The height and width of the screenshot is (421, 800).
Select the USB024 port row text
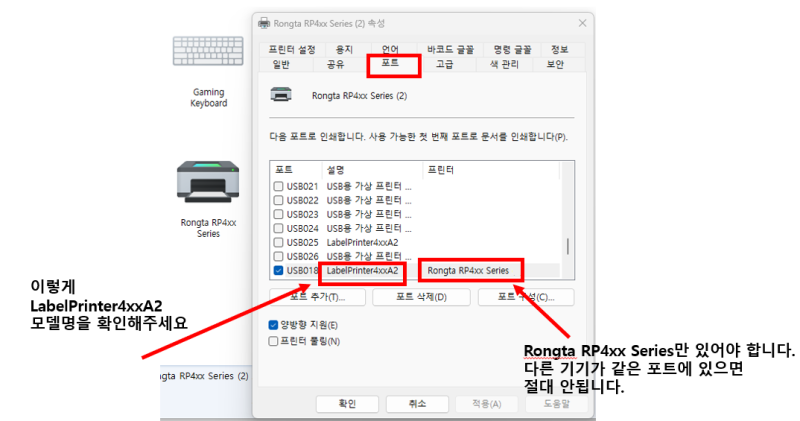pos(302,228)
